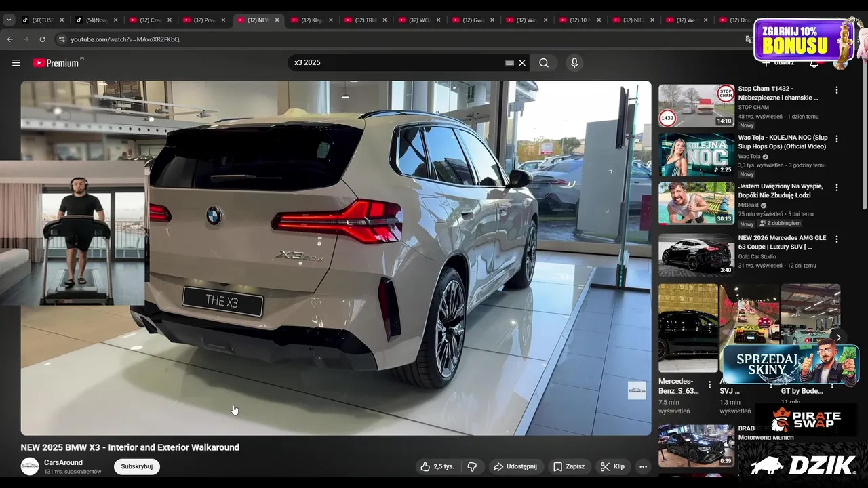Click Udostępnij share button
This screenshot has height=488, width=868.
coord(516,466)
